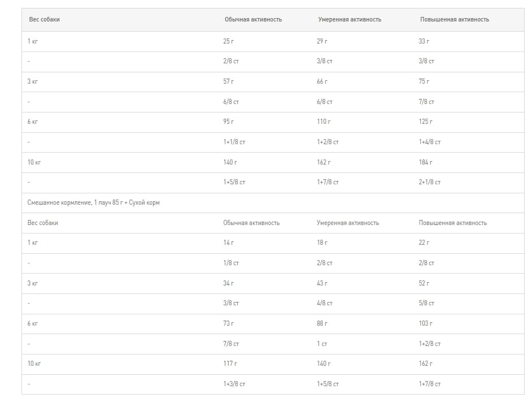Viewport: 532px width, 402px height.
Task: Select the "66 г" cell
Action: [x=322, y=81]
